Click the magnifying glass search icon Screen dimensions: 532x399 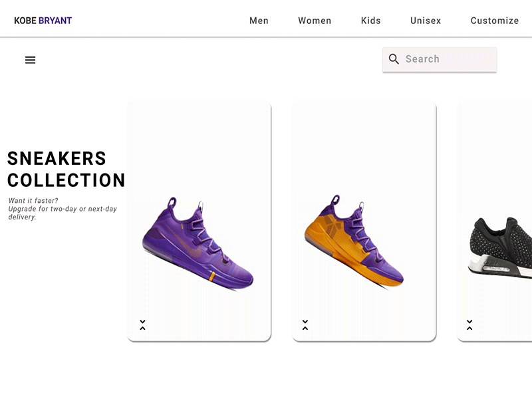pos(394,59)
